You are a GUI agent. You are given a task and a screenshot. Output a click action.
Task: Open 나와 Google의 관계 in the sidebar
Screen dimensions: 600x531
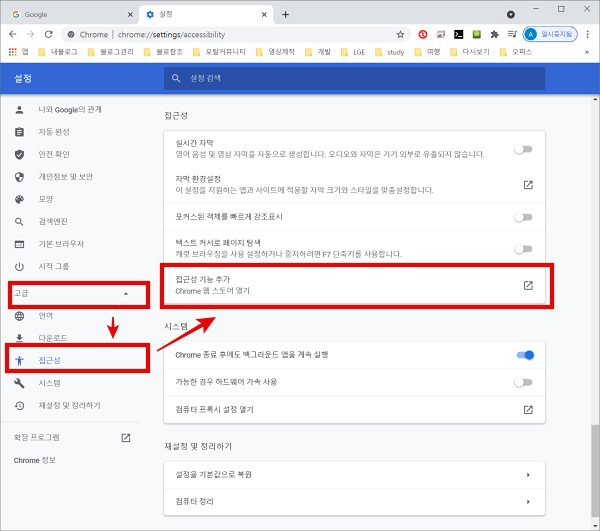[x=70, y=110]
